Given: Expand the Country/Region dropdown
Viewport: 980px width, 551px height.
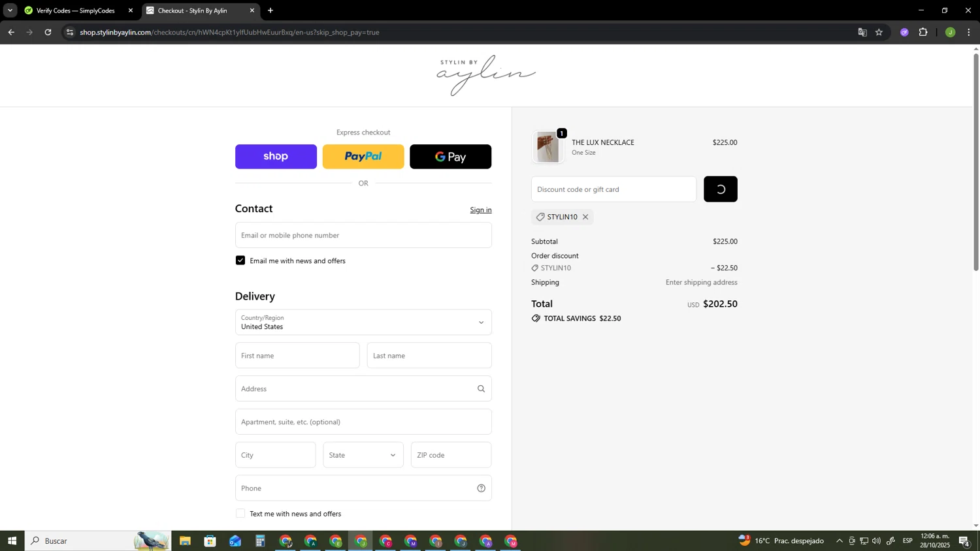Looking at the screenshot, I should [363, 322].
